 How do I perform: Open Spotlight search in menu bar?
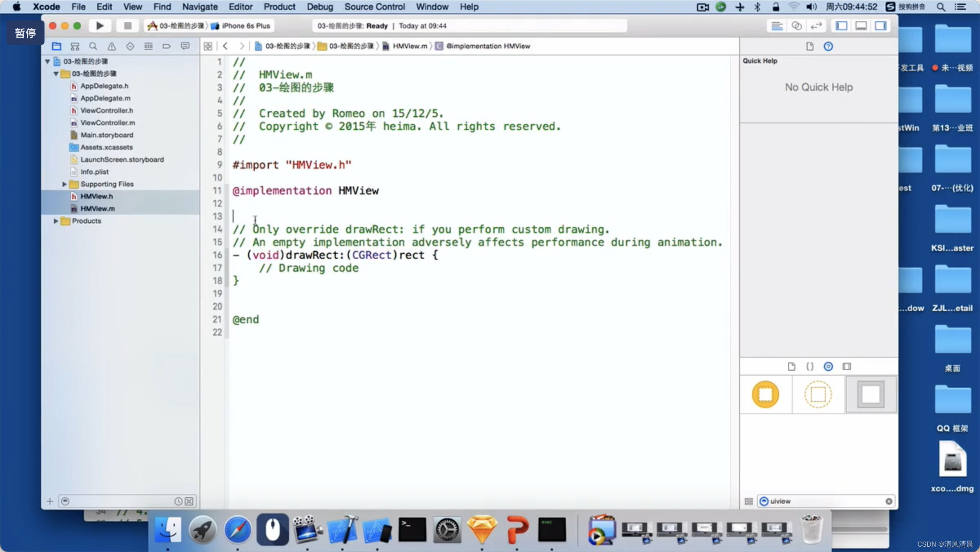[x=941, y=7]
